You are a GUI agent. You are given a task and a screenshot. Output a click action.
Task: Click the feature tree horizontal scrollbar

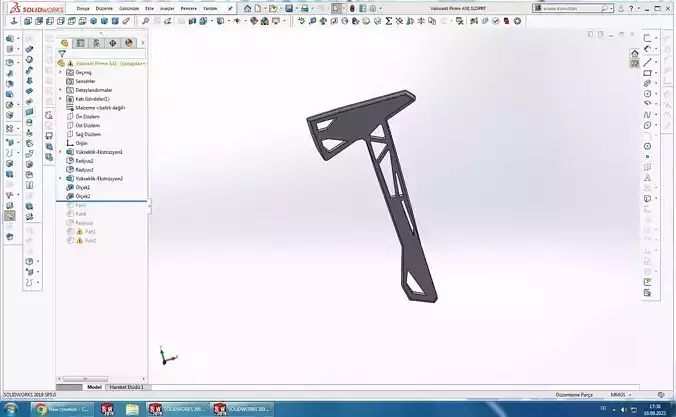click(85, 379)
